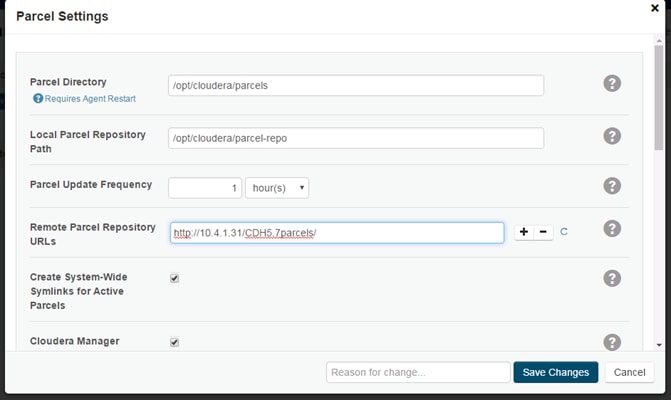
Task: Click the dialog's vertical scrollbar down arrow
Action: [x=658, y=345]
